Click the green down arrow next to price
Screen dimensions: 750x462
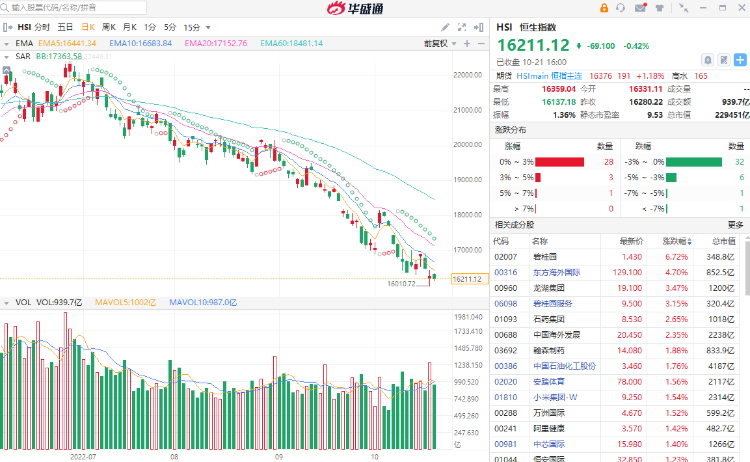tap(578, 46)
